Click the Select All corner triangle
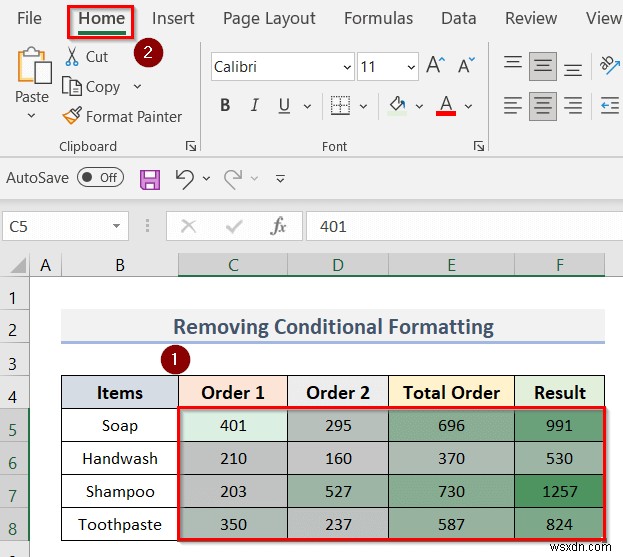This screenshot has width=623, height=557. click(18, 265)
